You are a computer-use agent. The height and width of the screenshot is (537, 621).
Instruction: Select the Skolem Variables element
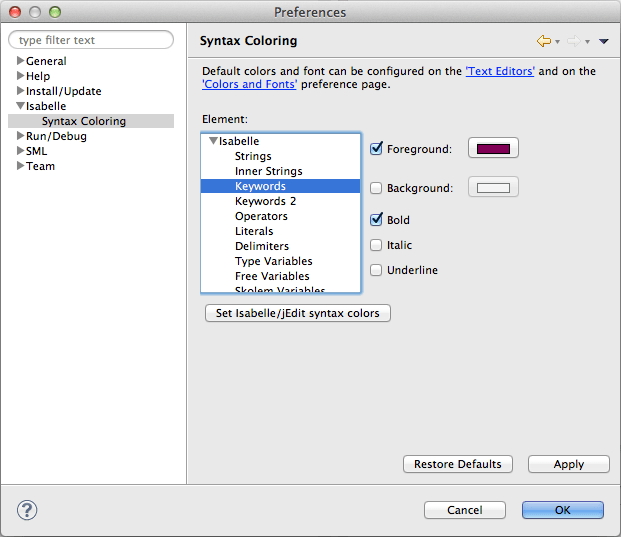click(x=280, y=289)
